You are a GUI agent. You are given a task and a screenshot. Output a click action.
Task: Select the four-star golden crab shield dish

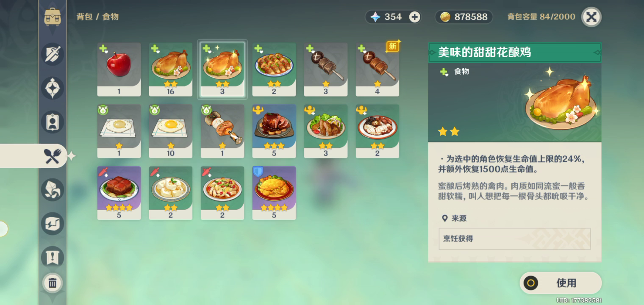[x=274, y=193]
